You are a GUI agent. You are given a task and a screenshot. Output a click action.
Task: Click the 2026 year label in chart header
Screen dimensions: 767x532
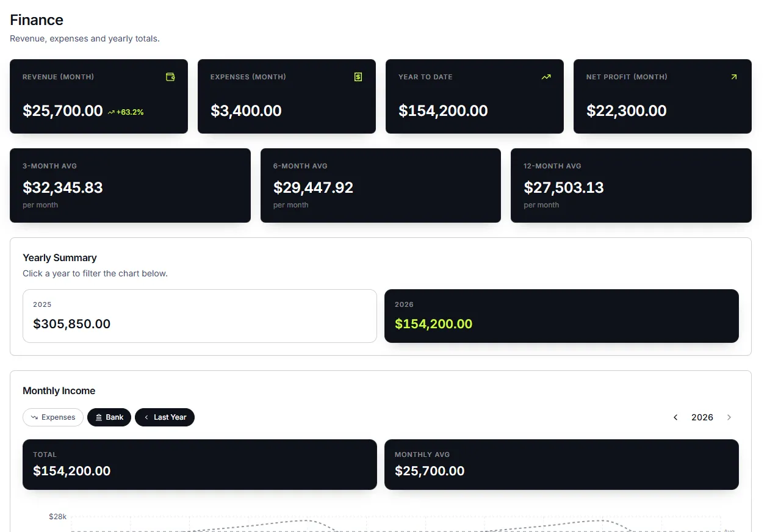coord(702,417)
